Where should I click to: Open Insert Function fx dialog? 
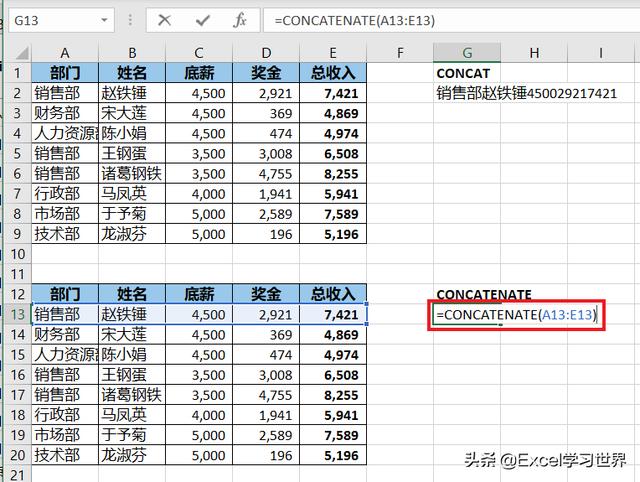pos(240,20)
